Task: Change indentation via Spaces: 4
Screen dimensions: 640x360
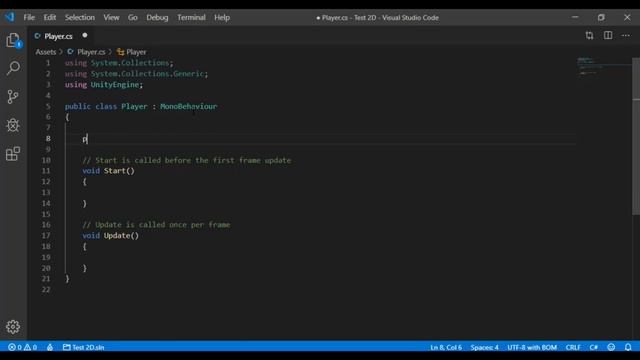Action: (484, 347)
